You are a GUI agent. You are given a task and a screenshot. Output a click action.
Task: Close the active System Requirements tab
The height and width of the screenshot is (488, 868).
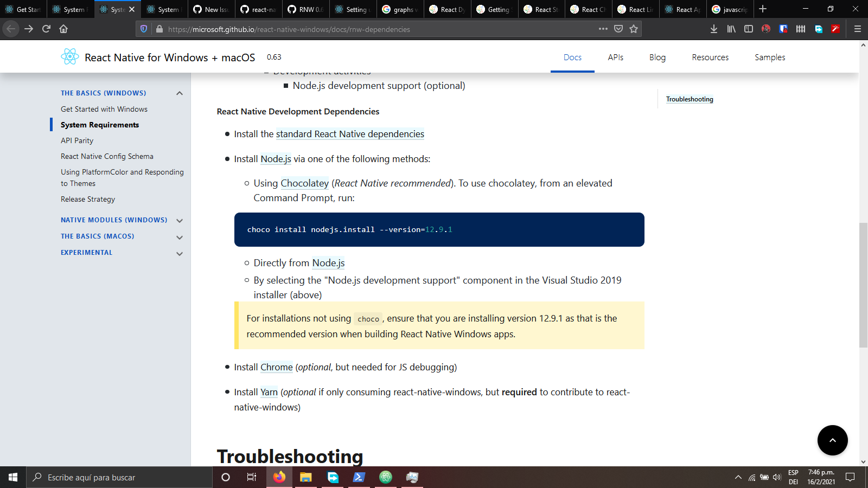(x=132, y=9)
